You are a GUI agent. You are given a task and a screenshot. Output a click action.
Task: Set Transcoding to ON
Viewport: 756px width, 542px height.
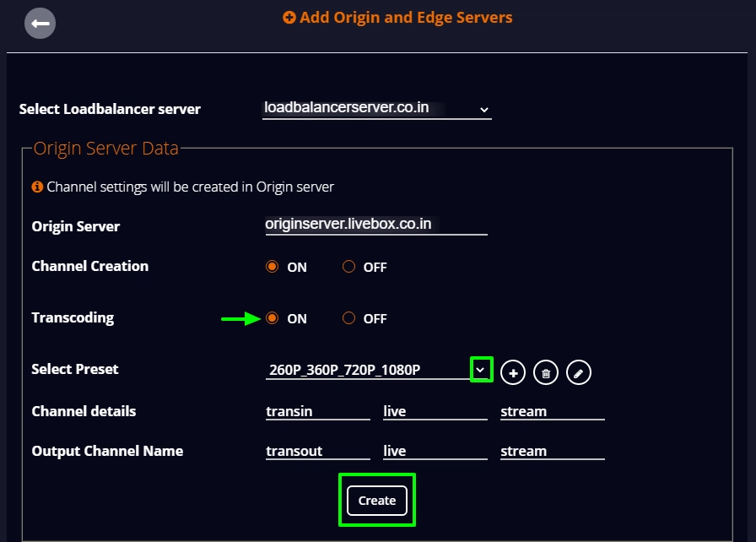(x=272, y=318)
